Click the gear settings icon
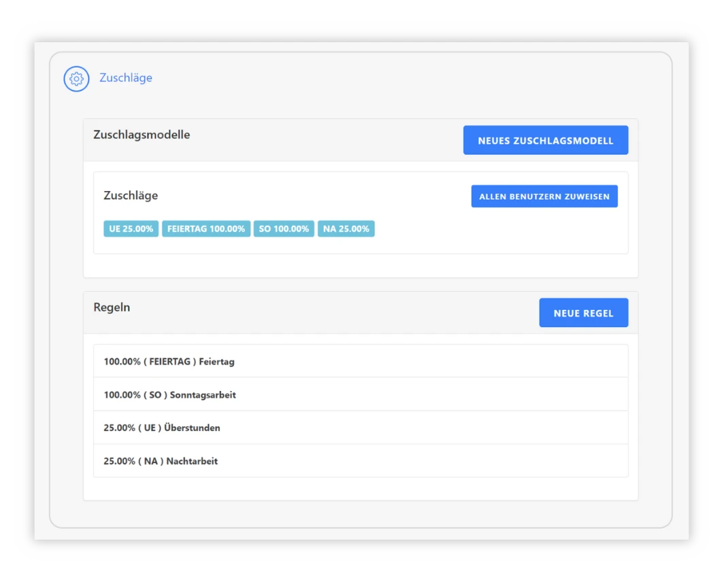Image resolution: width=728 pixels, height=584 pixels. tap(76, 79)
